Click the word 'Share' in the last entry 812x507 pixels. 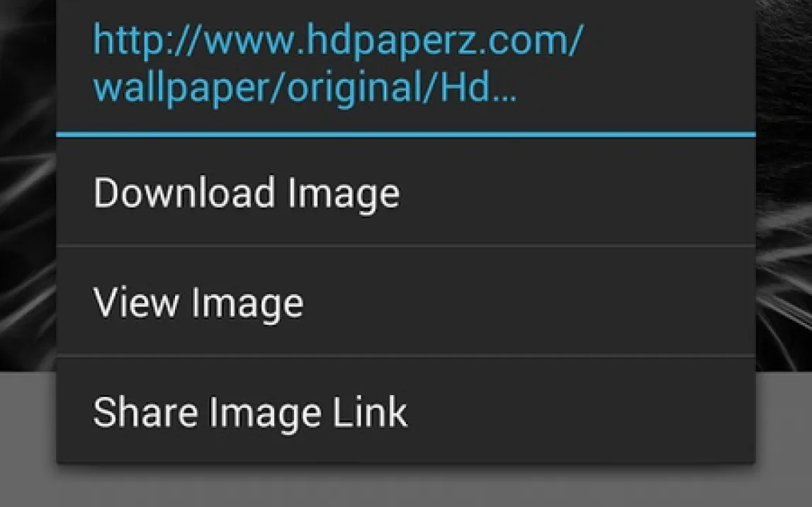tap(145, 412)
